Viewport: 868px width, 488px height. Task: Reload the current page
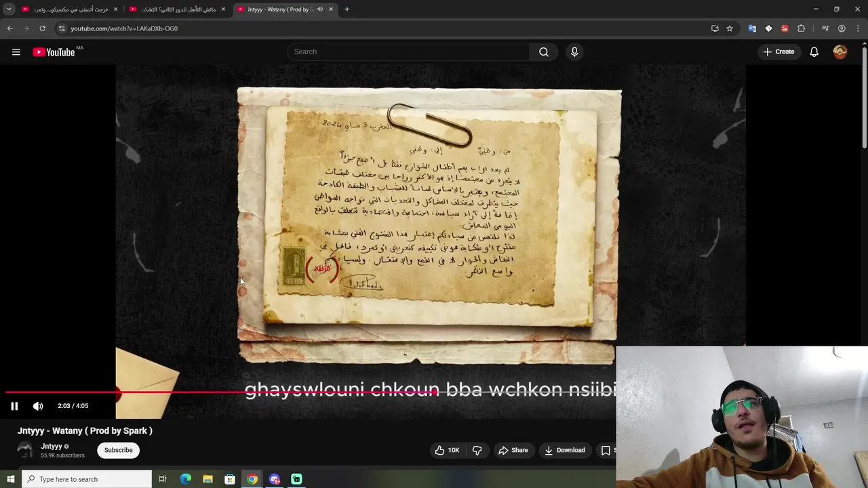click(42, 28)
